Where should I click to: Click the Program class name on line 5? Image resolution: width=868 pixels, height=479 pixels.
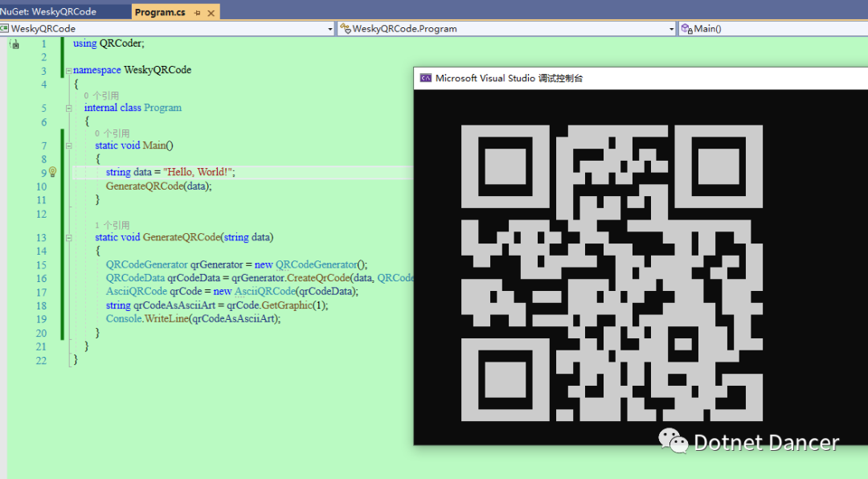click(x=162, y=108)
